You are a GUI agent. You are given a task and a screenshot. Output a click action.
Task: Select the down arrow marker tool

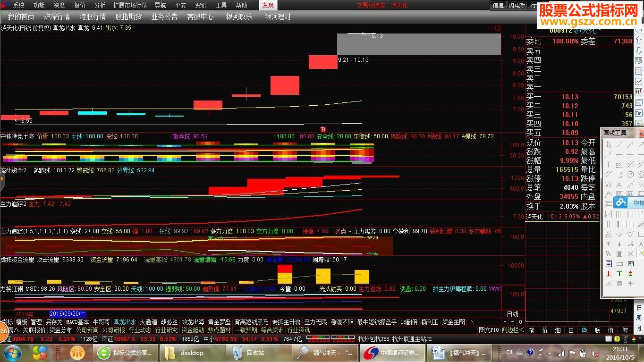[619, 244]
